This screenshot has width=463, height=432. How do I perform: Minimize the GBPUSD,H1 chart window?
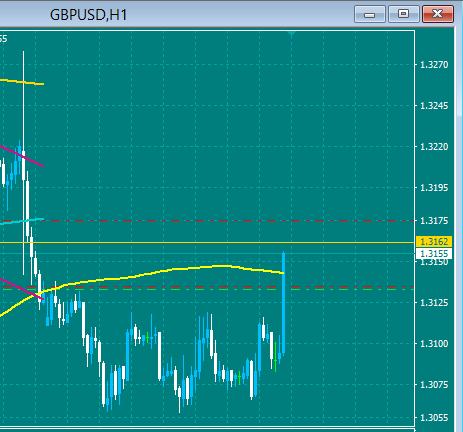370,14
